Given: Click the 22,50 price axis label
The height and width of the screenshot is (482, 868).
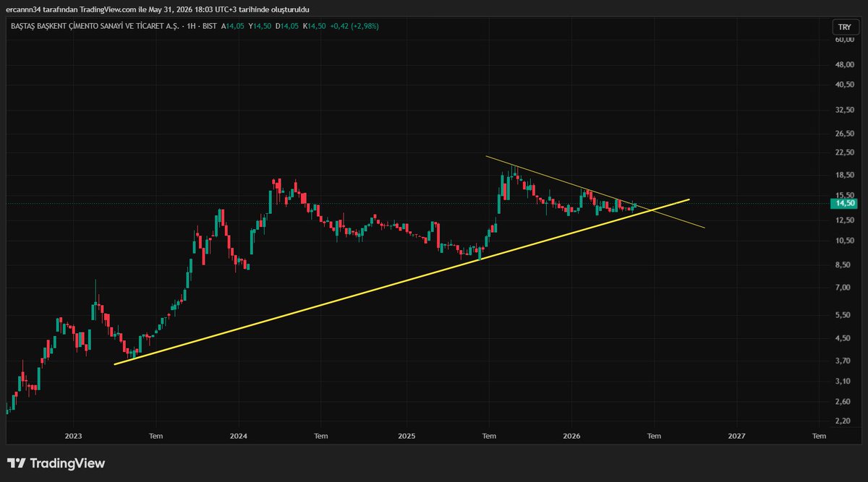Looking at the screenshot, I should 844,152.
